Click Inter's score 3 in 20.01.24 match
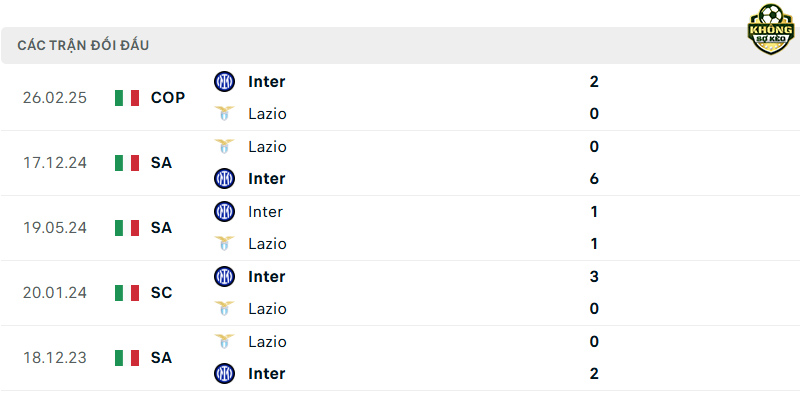The height and width of the screenshot is (400, 800). [x=594, y=277]
